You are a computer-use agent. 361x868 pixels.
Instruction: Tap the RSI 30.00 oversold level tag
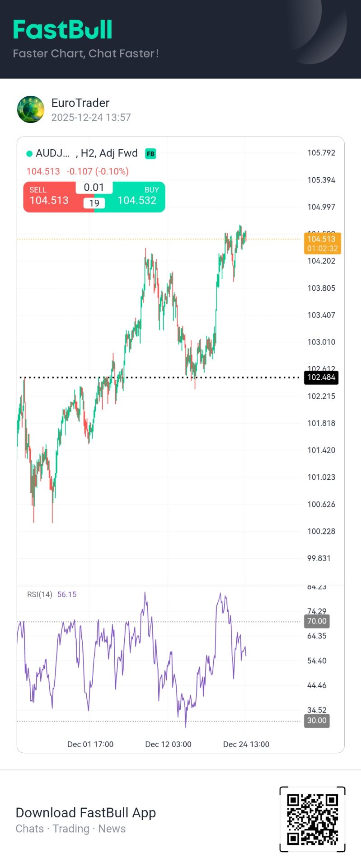pyautogui.click(x=317, y=721)
